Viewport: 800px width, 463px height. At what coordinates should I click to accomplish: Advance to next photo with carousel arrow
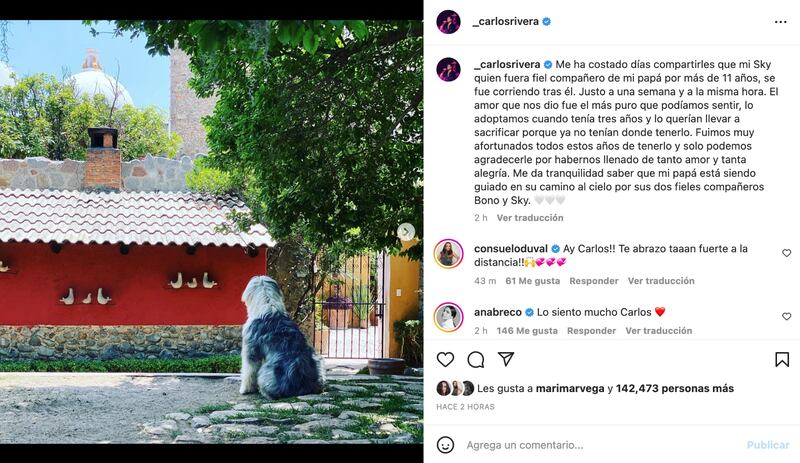tap(406, 232)
